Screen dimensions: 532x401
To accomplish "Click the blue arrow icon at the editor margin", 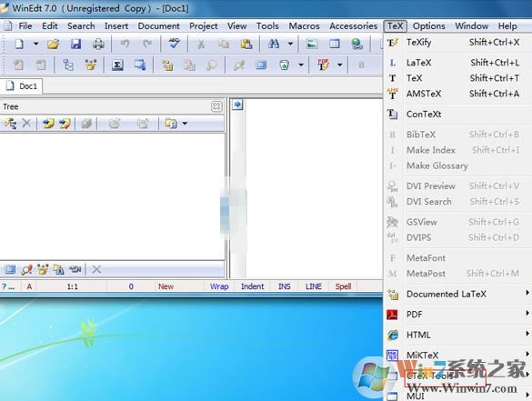I will pyautogui.click(x=237, y=105).
